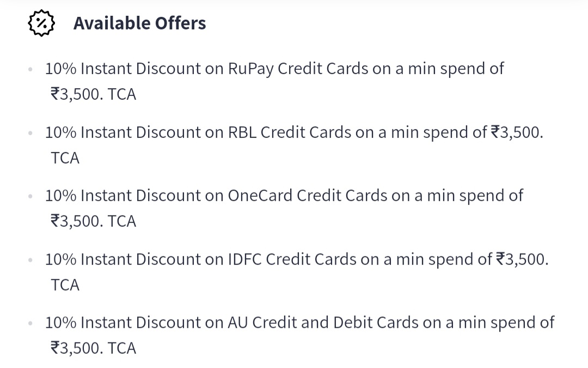This screenshot has height=368, width=588.
Task: View TCA terms for OneCard offer
Action: (x=121, y=221)
